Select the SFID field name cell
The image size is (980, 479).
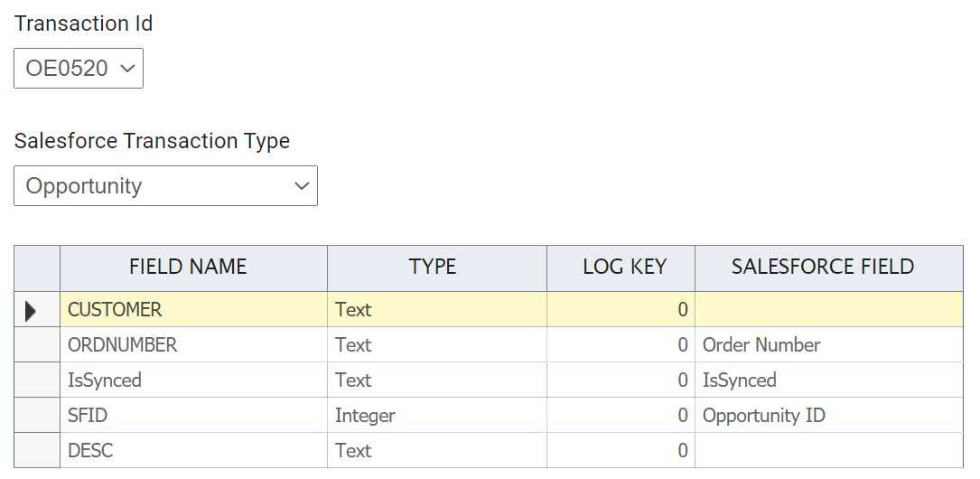(193, 416)
